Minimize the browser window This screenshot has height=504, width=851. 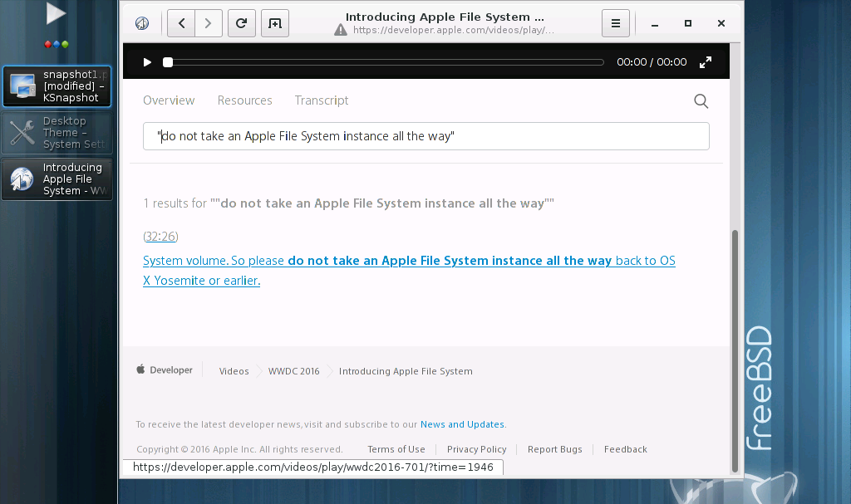[655, 23]
